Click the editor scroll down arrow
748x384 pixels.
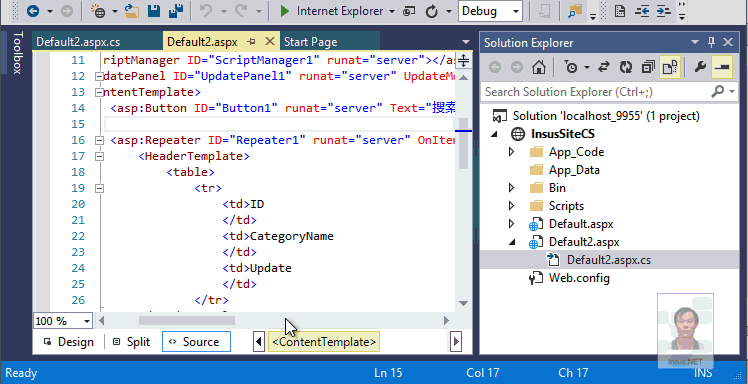[463, 303]
